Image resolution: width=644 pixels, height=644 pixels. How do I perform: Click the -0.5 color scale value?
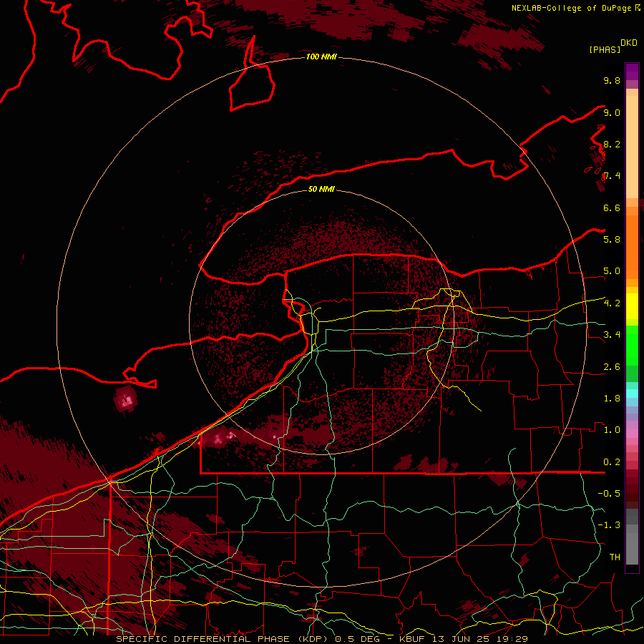pos(609,494)
